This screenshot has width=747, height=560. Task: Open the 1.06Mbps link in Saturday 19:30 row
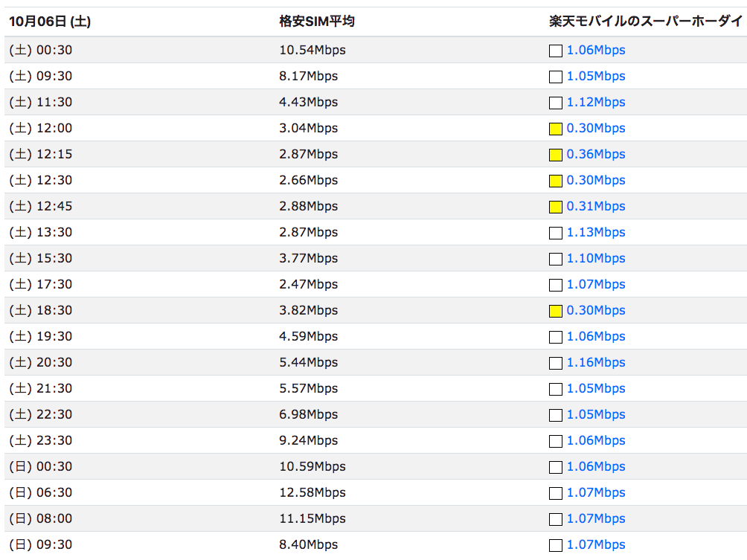(595, 336)
